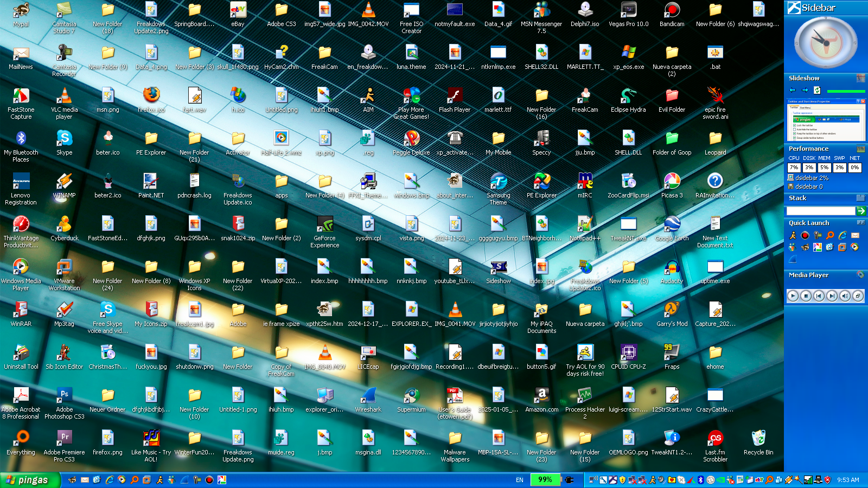Screen dimensions: 868x488
Task: Open Notepad++ from the desktop
Action: click(x=585, y=229)
